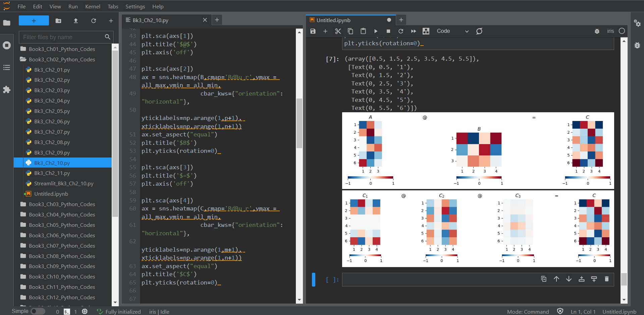
Task: Open the Help menu
Action: 158,6
